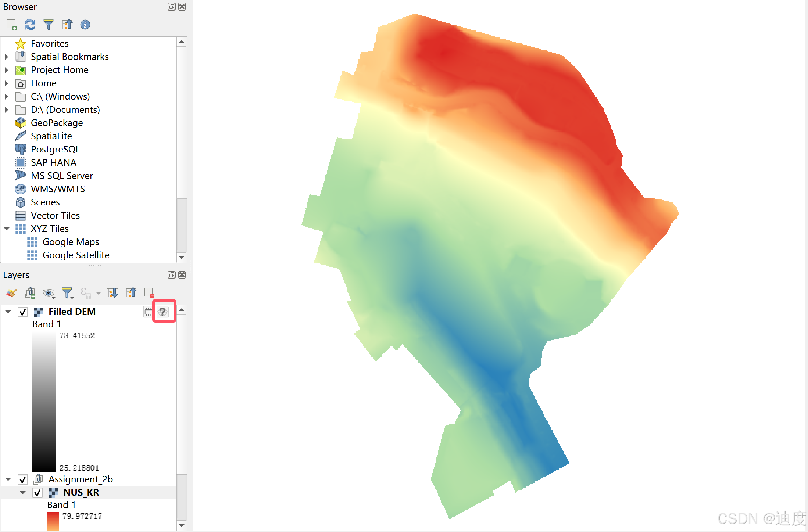Click Add Group icon in Layers toolbar
Screen dimensions: 808x532
point(30,293)
